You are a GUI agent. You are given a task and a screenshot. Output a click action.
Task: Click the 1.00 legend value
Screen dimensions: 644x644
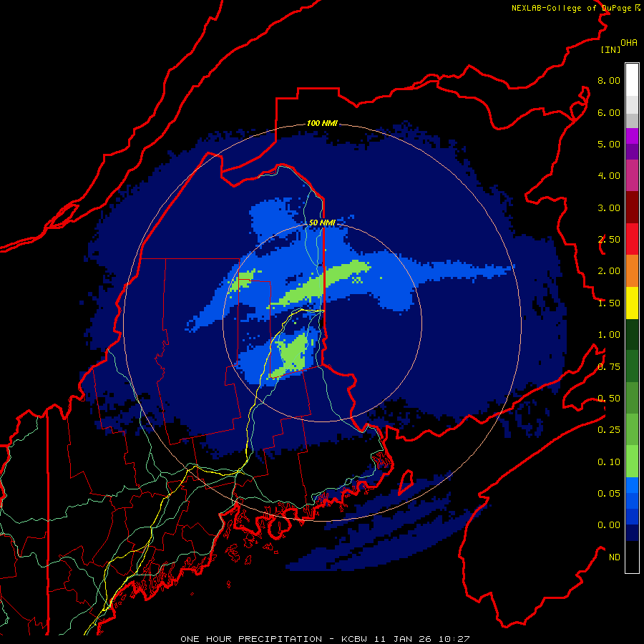[x=609, y=335]
